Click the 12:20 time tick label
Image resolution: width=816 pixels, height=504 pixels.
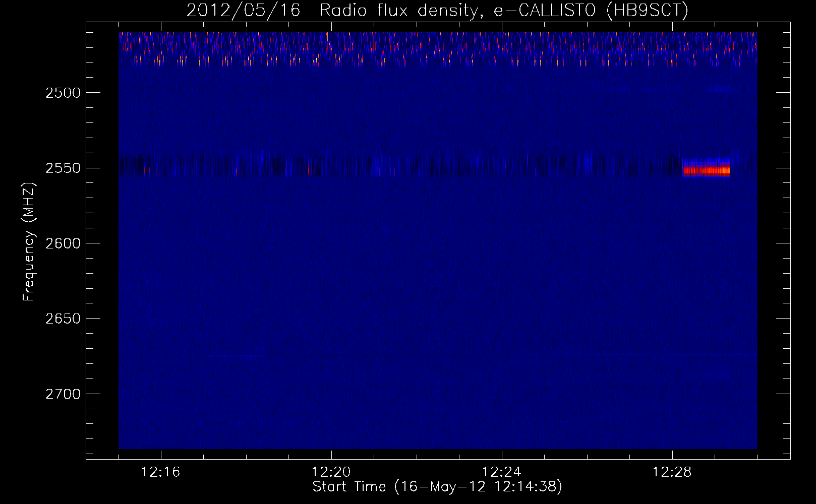click(x=331, y=472)
